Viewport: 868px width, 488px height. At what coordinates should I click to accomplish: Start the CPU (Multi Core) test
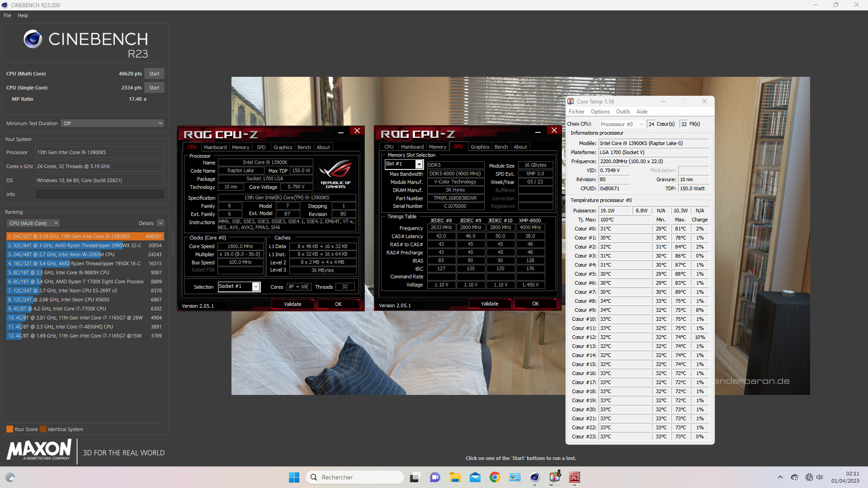coord(154,74)
